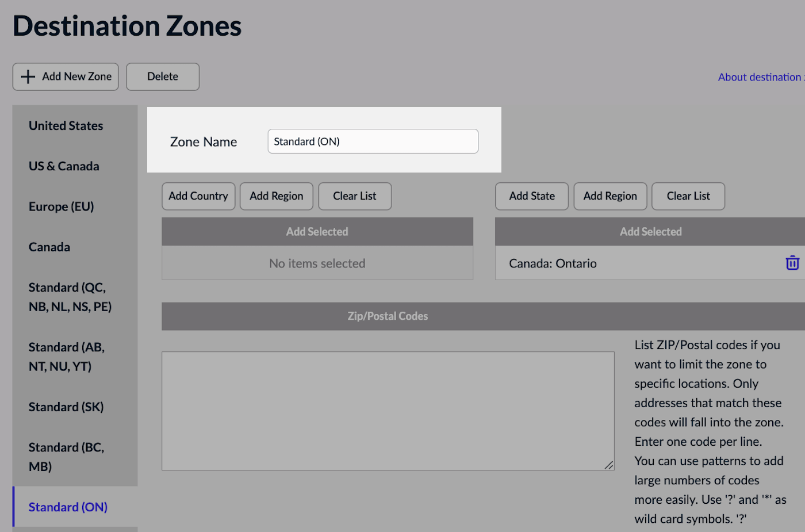Focus the Zone Name text field
The width and height of the screenshot is (805, 532).
[373, 141]
